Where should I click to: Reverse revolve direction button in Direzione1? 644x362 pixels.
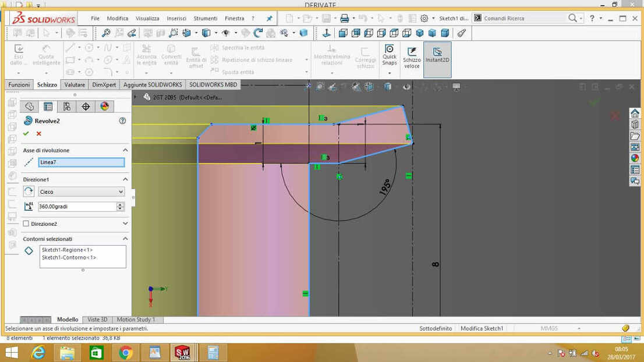click(29, 191)
